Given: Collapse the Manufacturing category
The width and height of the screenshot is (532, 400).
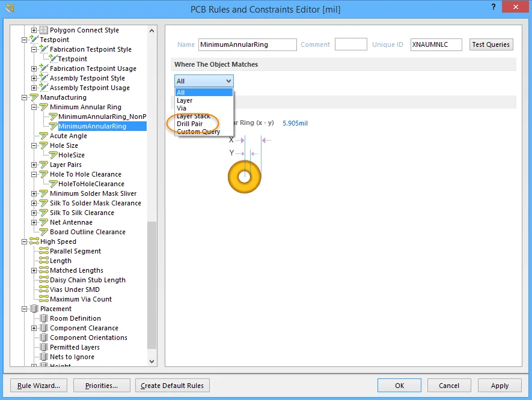Looking at the screenshot, I should point(25,97).
